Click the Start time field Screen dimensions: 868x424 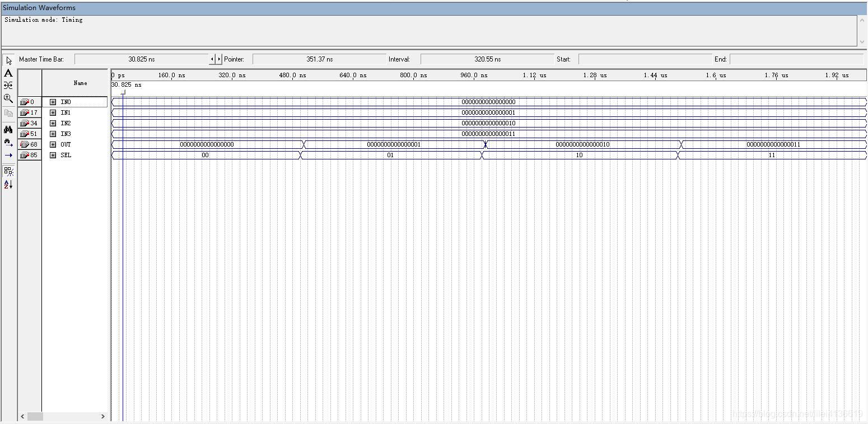pyautogui.click(x=645, y=59)
